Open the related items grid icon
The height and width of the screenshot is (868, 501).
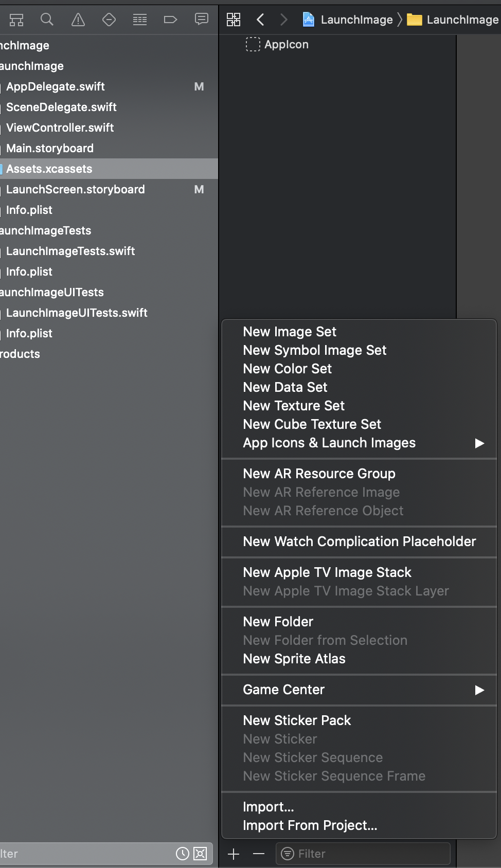[x=234, y=20]
